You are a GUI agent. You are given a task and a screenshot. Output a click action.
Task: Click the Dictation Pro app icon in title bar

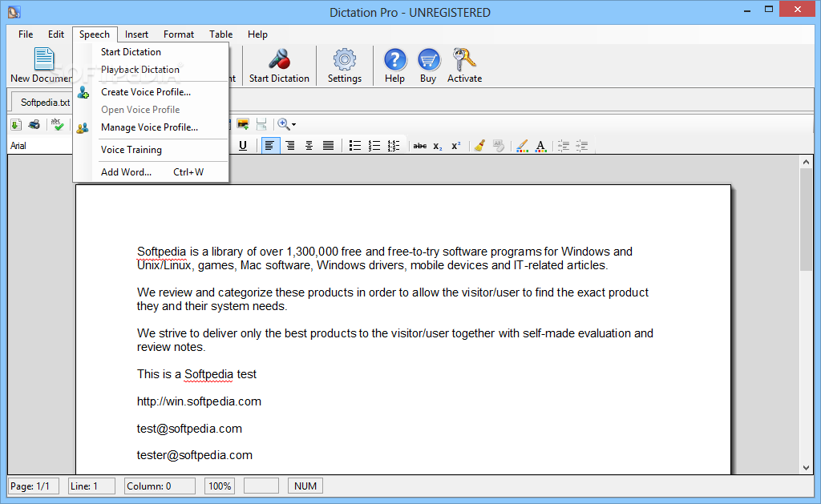14,11
